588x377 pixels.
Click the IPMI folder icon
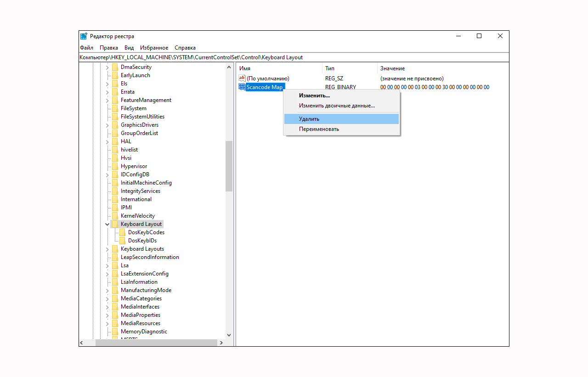click(115, 208)
